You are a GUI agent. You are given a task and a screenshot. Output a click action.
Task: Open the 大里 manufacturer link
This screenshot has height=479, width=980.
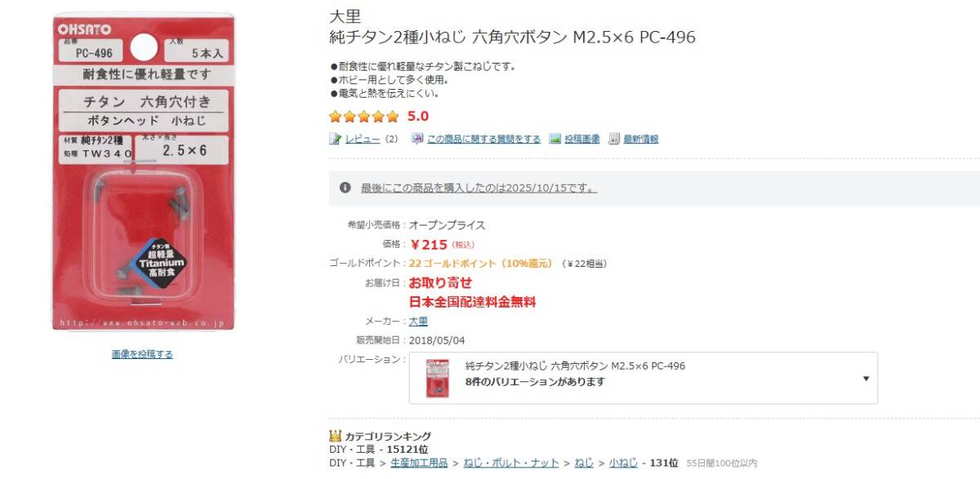pyautogui.click(x=417, y=322)
